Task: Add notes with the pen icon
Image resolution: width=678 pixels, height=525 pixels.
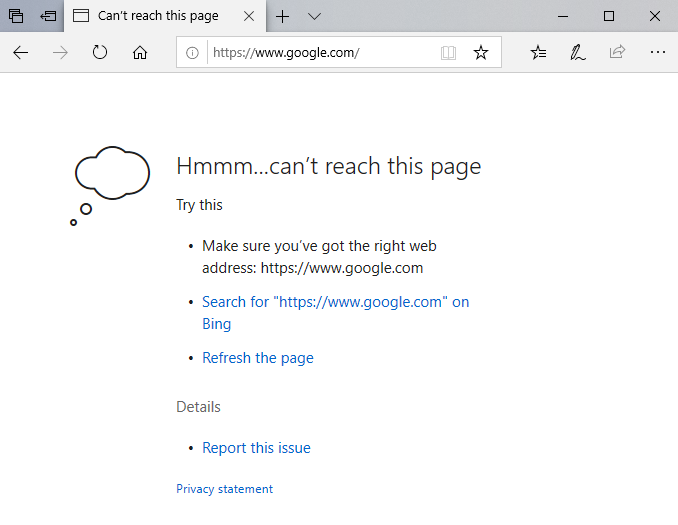Action: coord(578,53)
